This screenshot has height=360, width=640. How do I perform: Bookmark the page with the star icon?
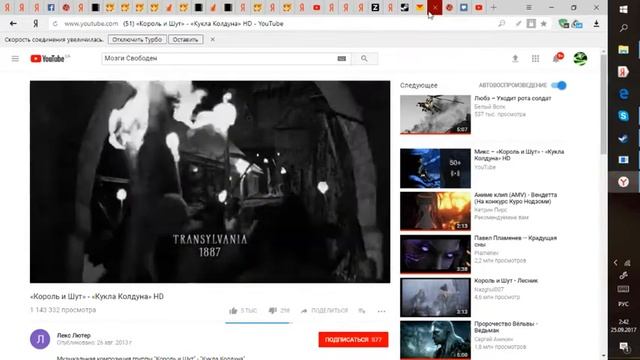(544, 24)
